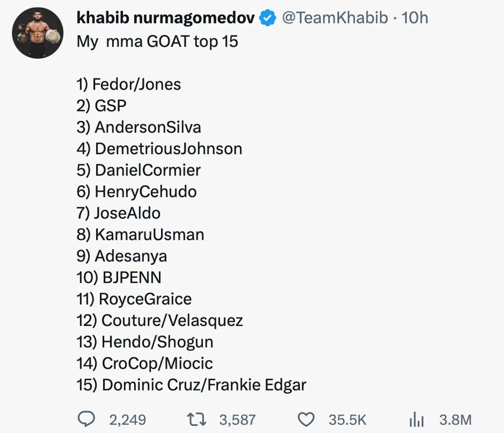Viewport: 504px width, 433px height.
Task: Click the 2,249 replies count
Action: 128,420
